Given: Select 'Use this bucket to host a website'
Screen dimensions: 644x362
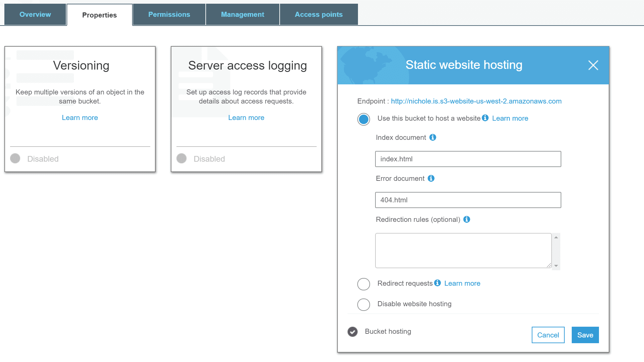Looking at the screenshot, I should [363, 119].
